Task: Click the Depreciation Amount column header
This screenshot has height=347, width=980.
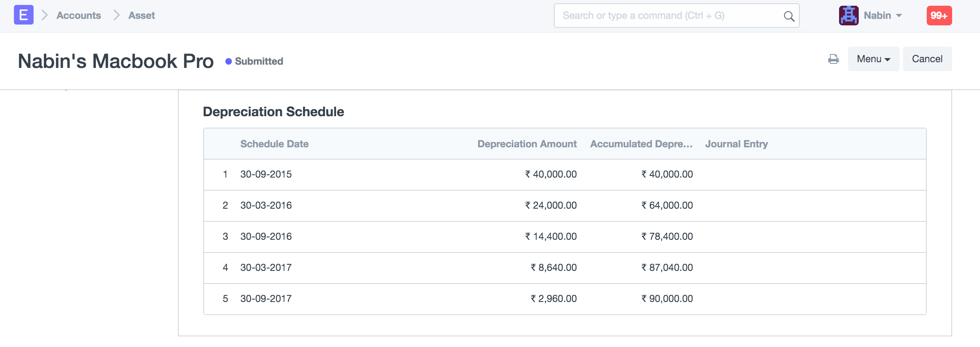Action: point(527,144)
